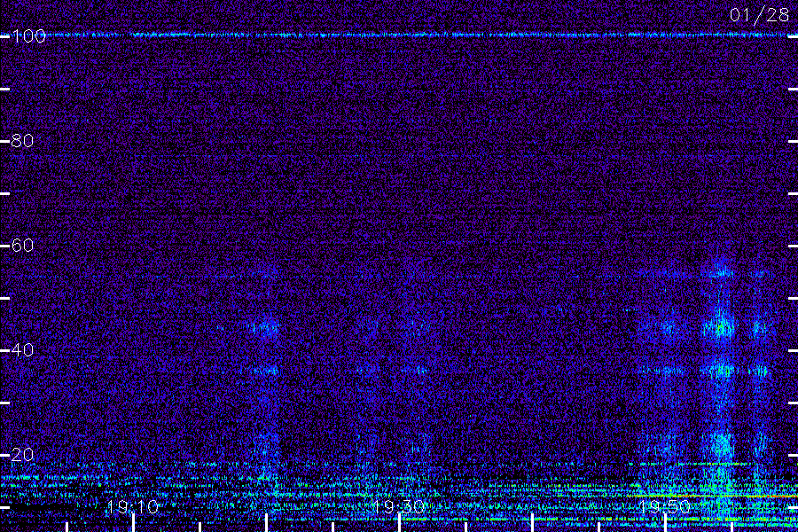The height and width of the screenshot is (532, 798).
Task: Click the 40 frequency axis label
Action: [22, 350]
